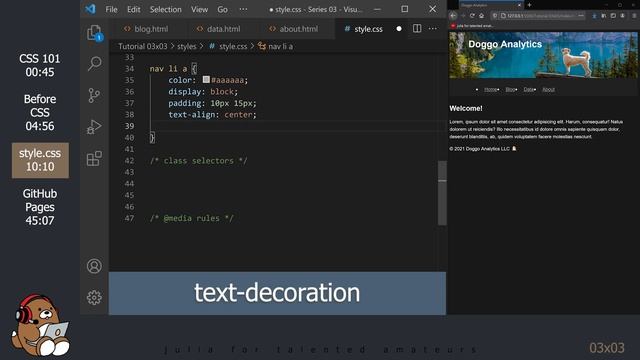This screenshot has width=640, height=360.
Task: Click the 'nav li a' selector on line 34
Action: (168, 69)
